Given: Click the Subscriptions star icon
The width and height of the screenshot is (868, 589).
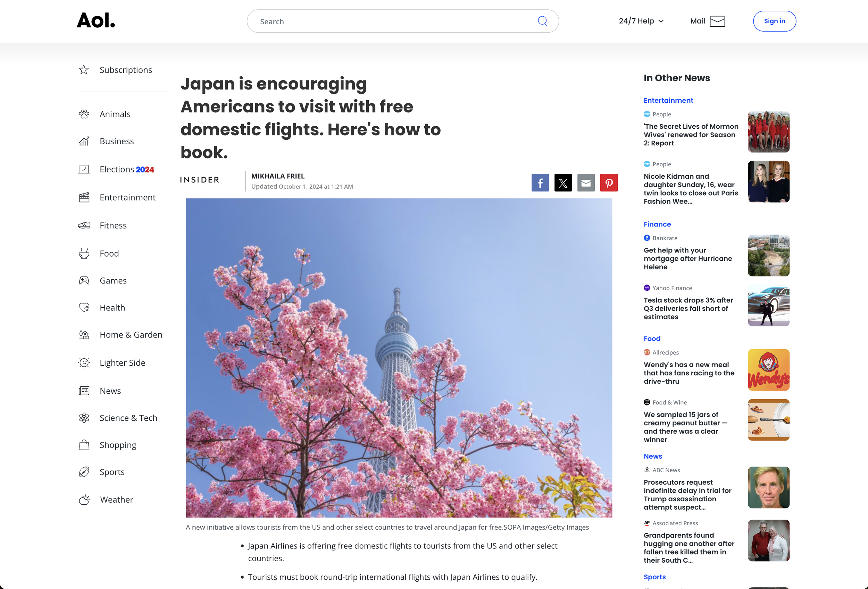Looking at the screenshot, I should (x=84, y=70).
